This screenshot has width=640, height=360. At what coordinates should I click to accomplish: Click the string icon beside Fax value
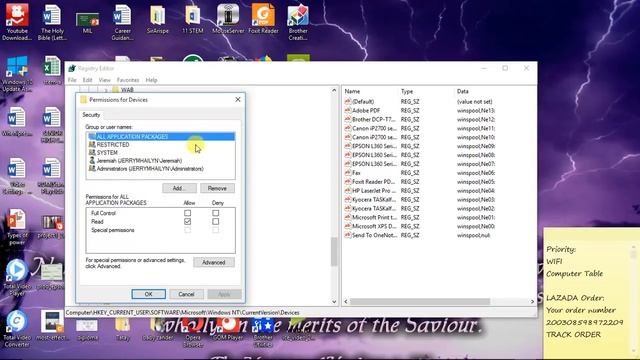348,173
